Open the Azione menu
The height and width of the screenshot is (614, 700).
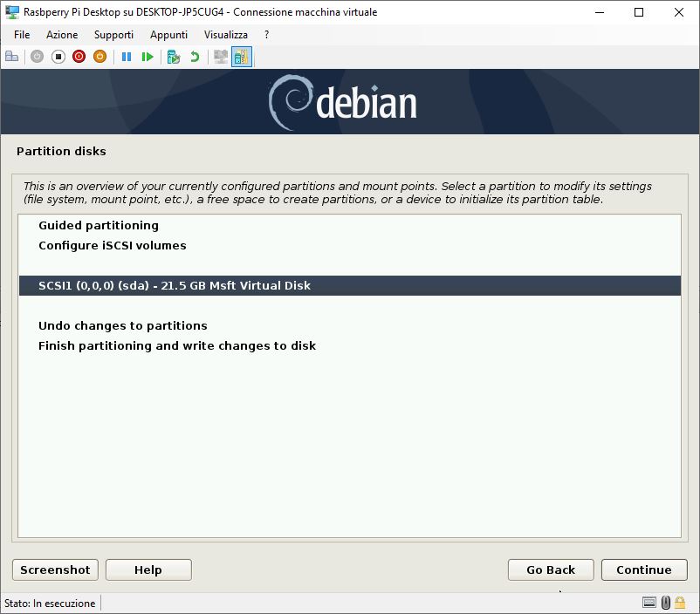click(x=62, y=35)
